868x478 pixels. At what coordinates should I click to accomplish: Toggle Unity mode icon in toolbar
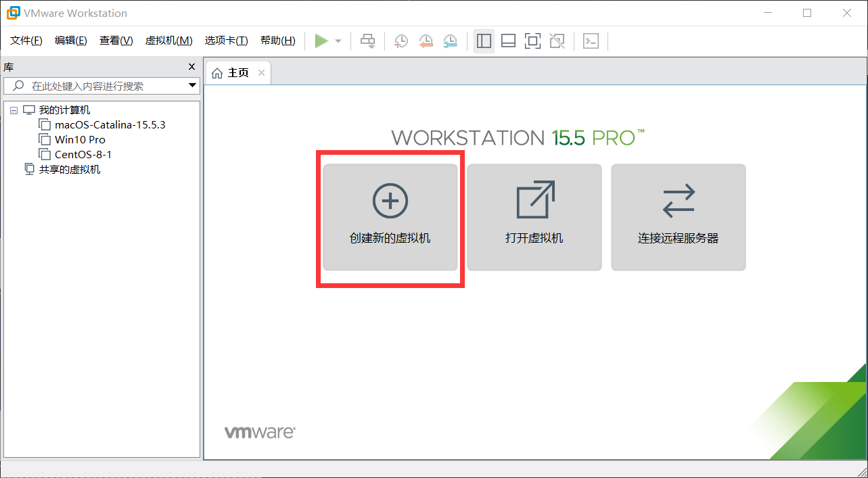[x=557, y=41]
